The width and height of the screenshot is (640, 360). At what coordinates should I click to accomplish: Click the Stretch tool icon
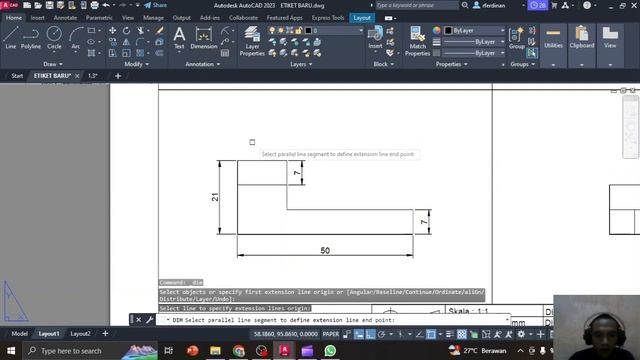pos(112,53)
